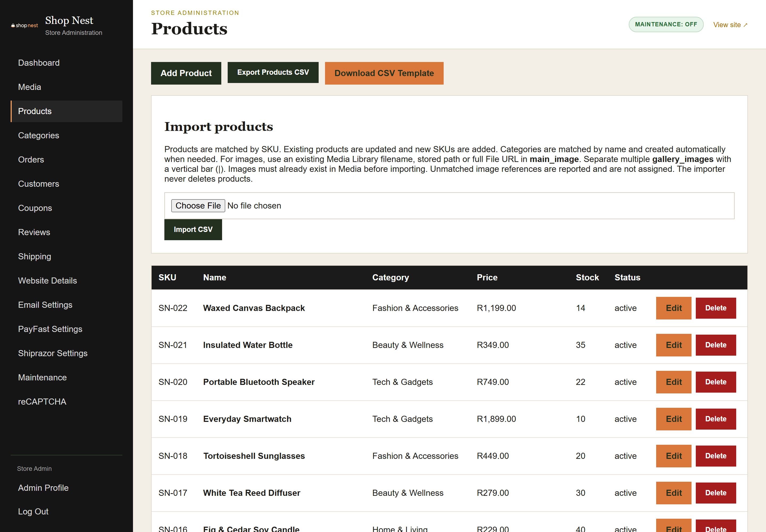Screen dimensions: 766x532
Task: Click the Maintenance: Off badge
Action: (666, 25)
